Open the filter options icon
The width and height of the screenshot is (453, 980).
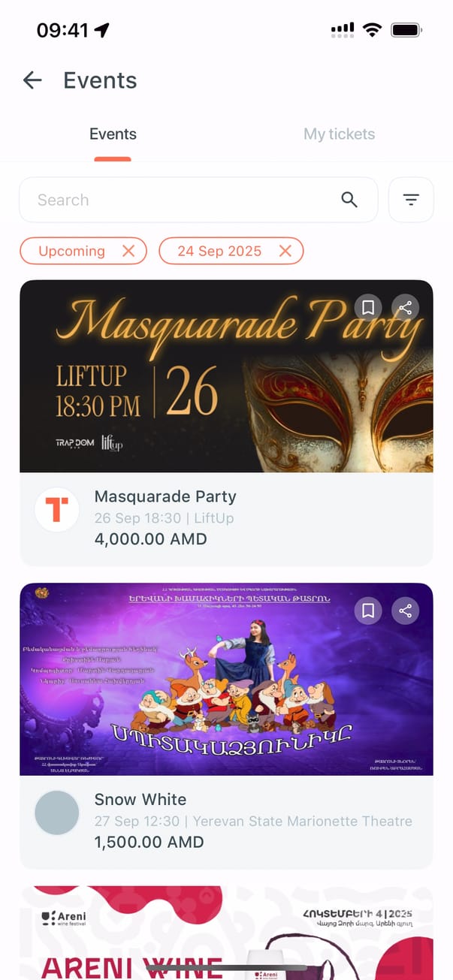pos(411,200)
